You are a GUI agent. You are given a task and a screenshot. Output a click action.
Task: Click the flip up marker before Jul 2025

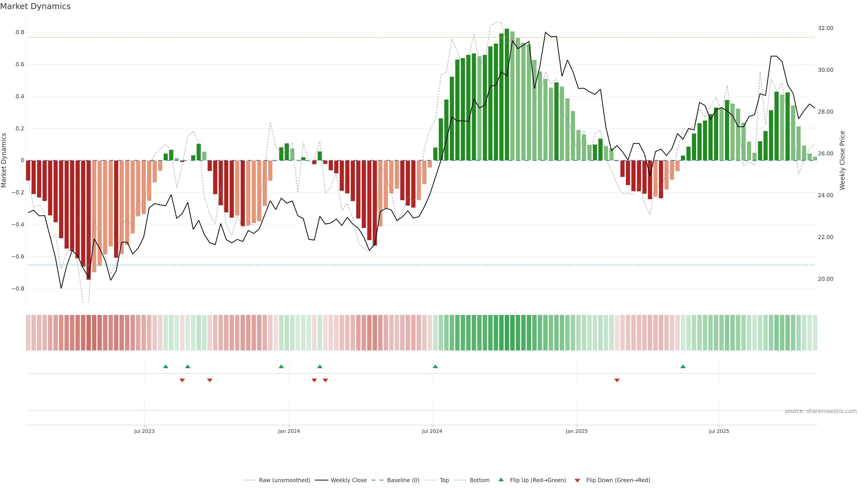(683, 366)
